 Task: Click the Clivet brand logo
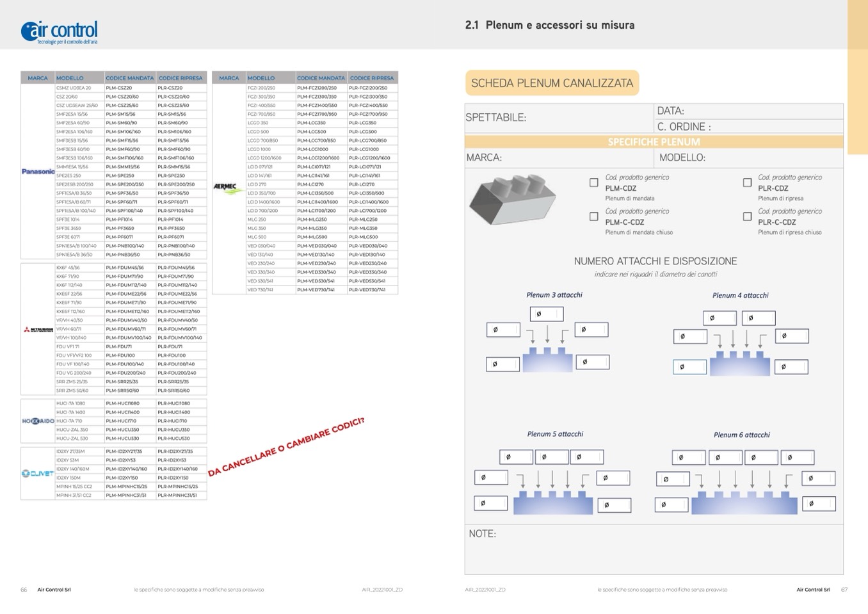(x=38, y=474)
